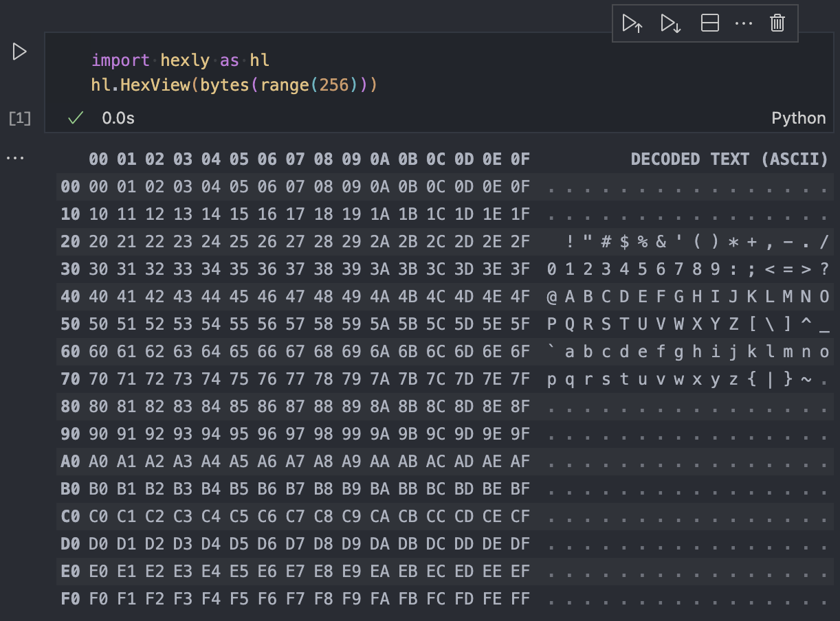840x621 pixels.
Task: Select row offset label A0
Action: [70, 462]
